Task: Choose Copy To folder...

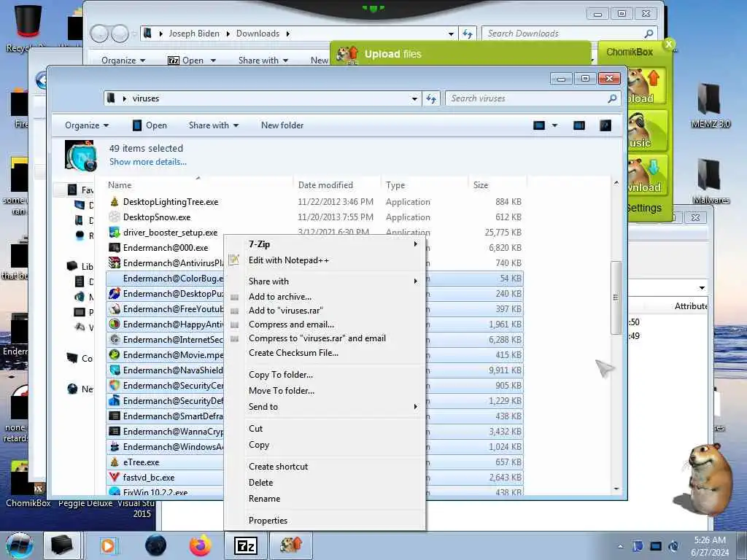Action: point(324,375)
